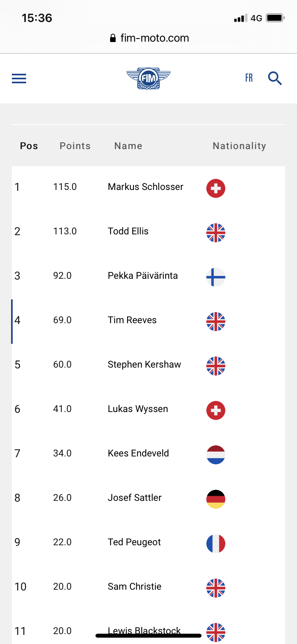Open the hamburger navigation menu

(x=19, y=79)
